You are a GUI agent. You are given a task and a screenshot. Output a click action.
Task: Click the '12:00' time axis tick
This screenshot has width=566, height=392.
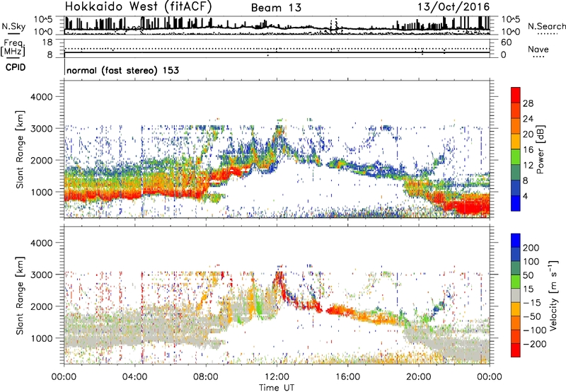click(x=277, y=377)
